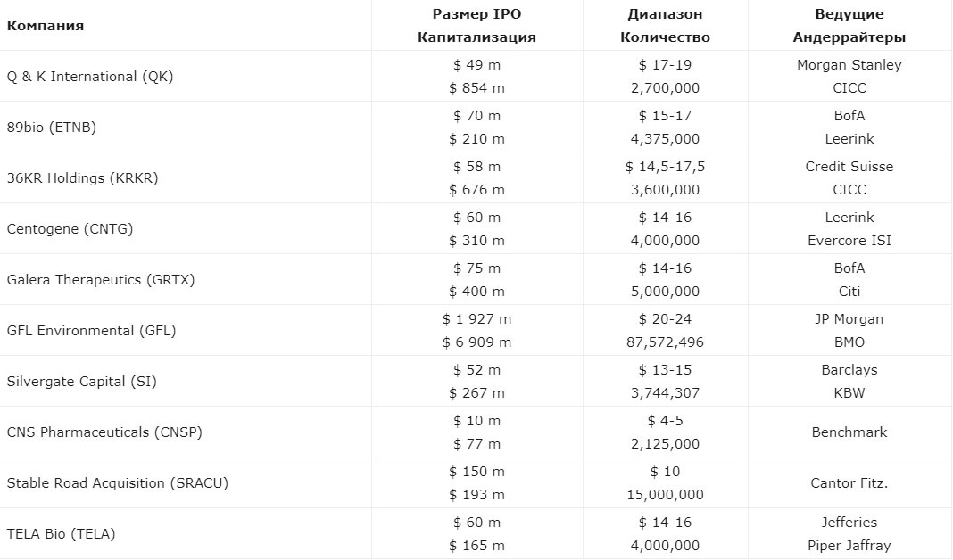Viewport: 953px width, 560px height.
Task: Select the GFL Environmental (GFL) row
Action: tap(476, 331)
